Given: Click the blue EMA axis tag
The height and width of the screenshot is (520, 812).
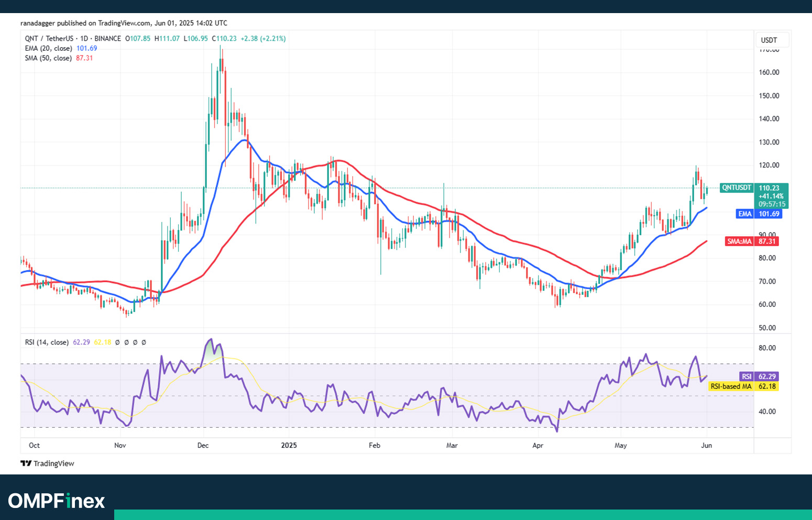Looking at the screenshot, I should pos(745,214).
